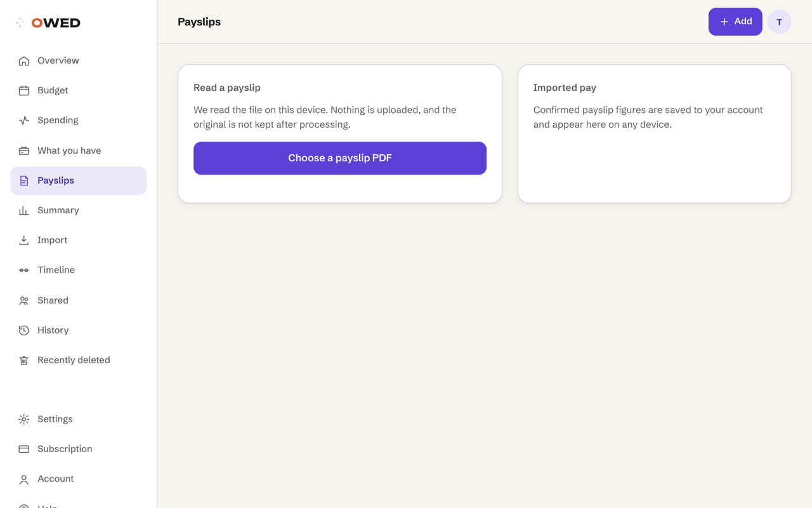
Task: Go to the Shared menu item
Action: click(79, 300)
